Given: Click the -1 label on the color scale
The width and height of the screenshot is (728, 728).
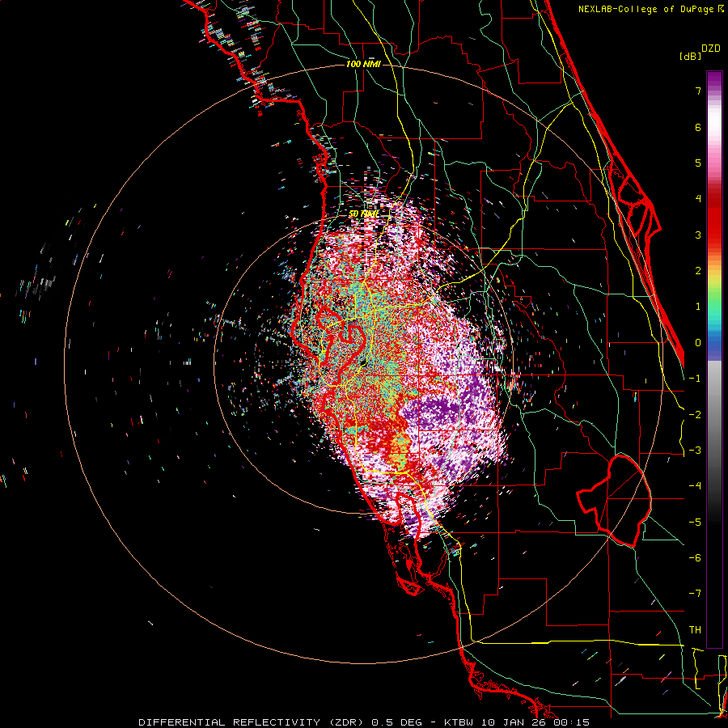Looking at the screenshot, I should [x=695, y=379].
